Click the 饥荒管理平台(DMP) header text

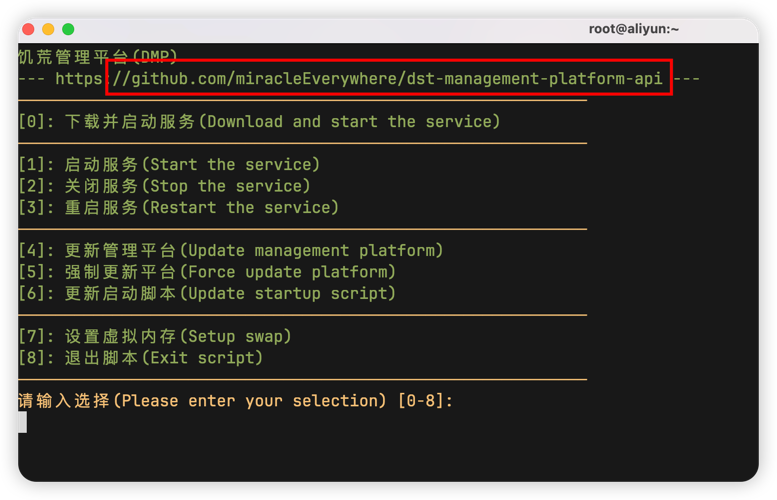98,57
